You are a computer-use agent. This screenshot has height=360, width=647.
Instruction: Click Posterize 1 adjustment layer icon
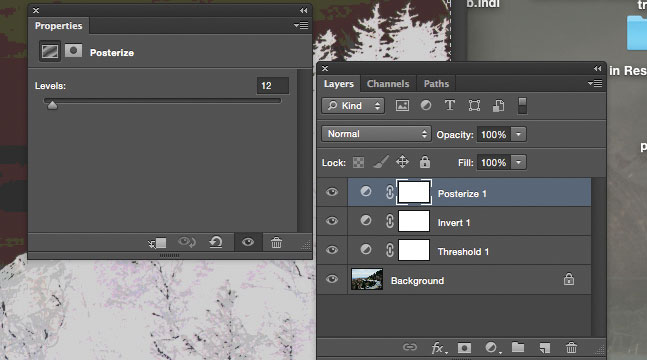(366, 191)
